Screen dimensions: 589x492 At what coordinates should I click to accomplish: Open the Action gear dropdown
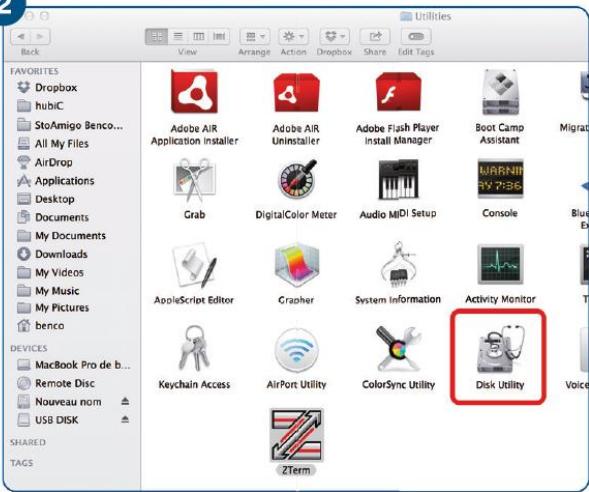(294, 37)
